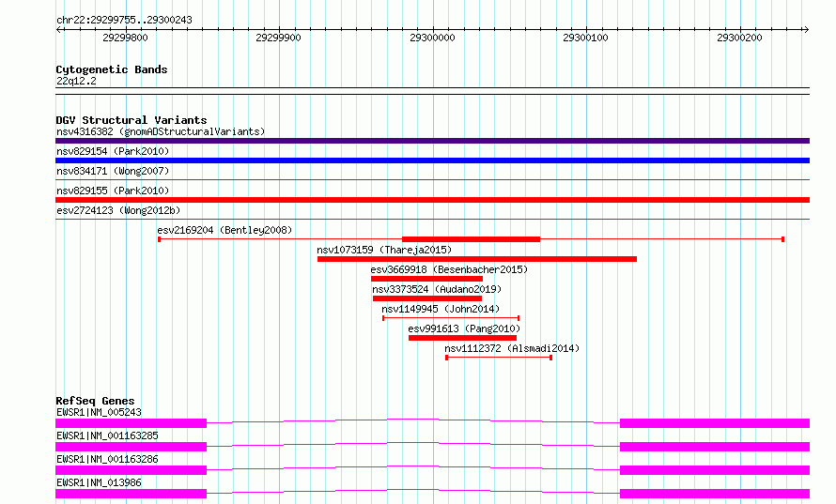836x504 pixels.
Task: Click the nsv4316382 gnomAD variant label
Action: coord(161,131)
